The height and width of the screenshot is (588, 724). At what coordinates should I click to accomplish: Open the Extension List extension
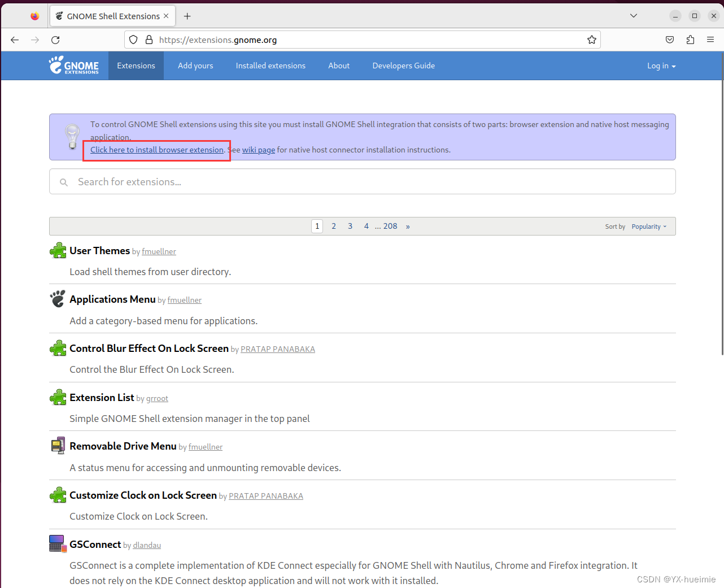click(102, 398)
